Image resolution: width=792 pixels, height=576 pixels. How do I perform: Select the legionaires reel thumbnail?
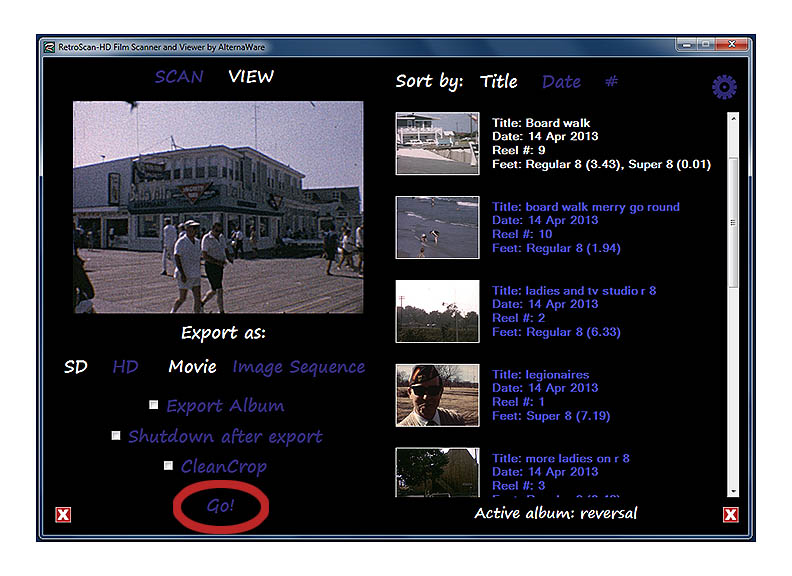437,395
